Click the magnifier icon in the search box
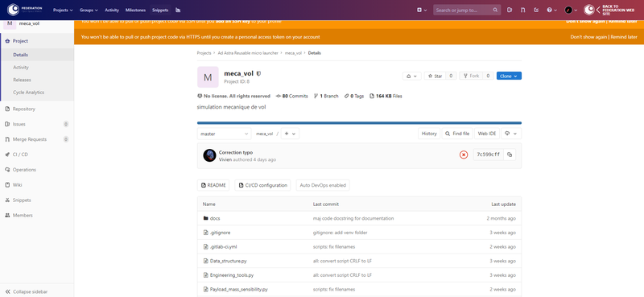644x297 pixels. (495, 10)
